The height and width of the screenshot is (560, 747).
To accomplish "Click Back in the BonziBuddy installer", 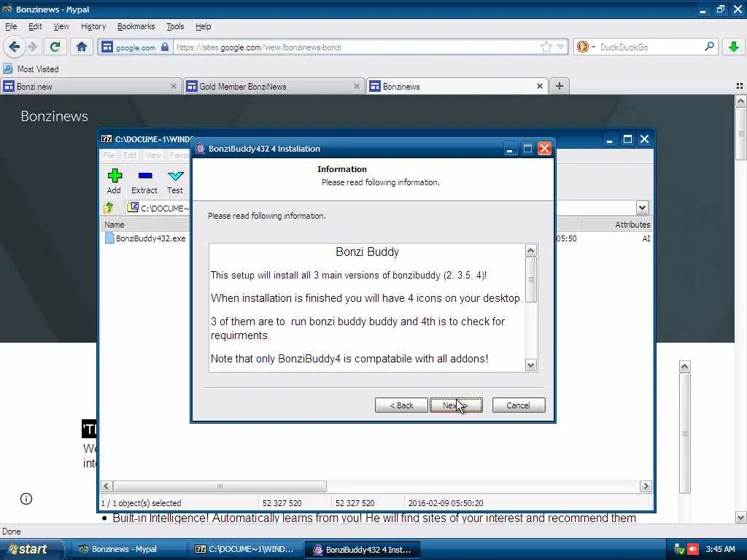I will [x=401, y=405].
